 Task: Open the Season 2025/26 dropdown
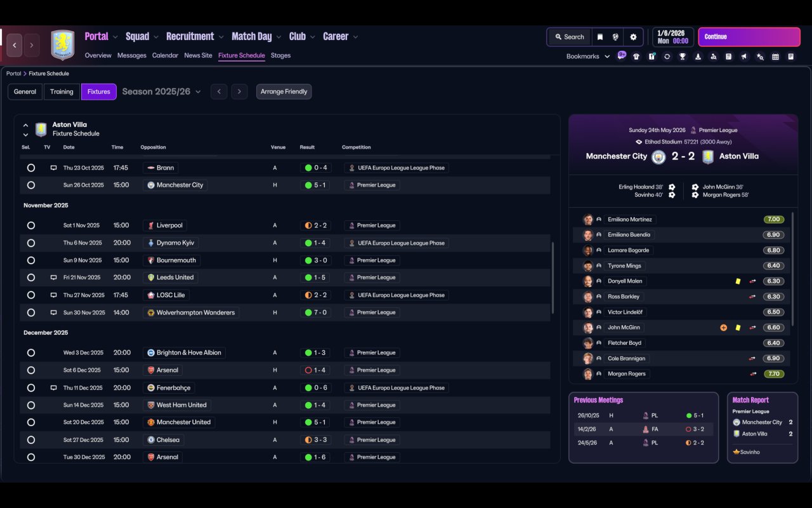[x=161, y=91]
